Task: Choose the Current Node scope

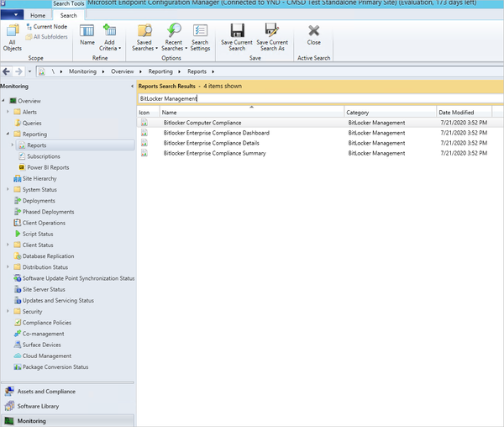Action: tap(47, 27)
